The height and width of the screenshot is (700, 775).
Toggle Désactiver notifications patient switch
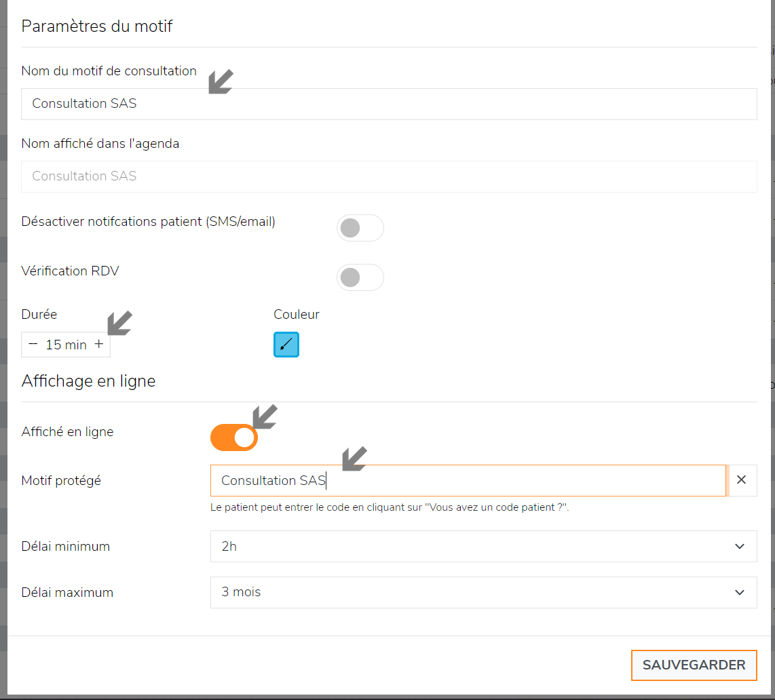click(360, 228)
